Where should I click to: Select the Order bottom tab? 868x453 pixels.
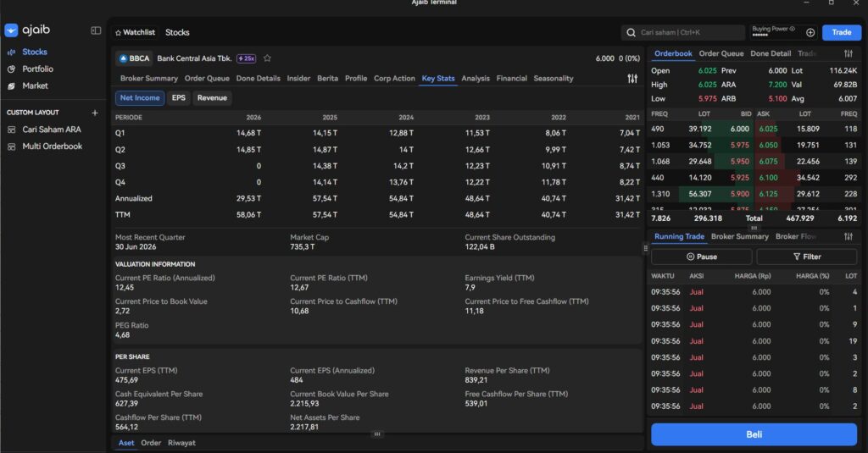coord(151,443)
